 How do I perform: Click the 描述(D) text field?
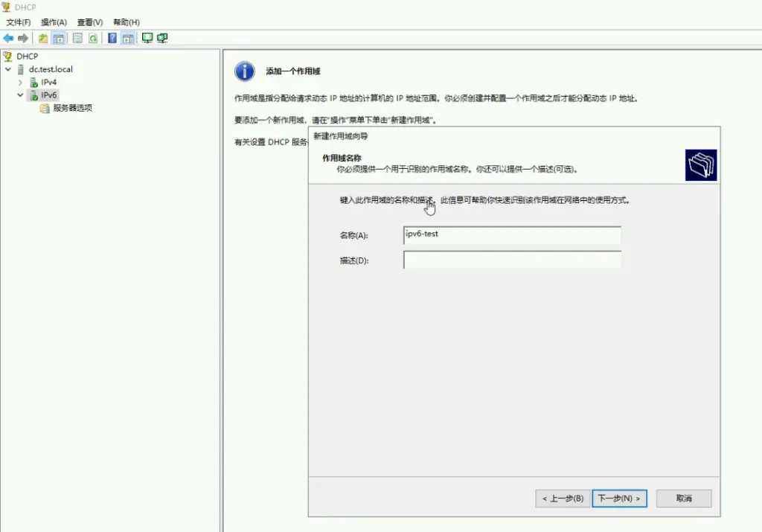[x=512, y=260]
